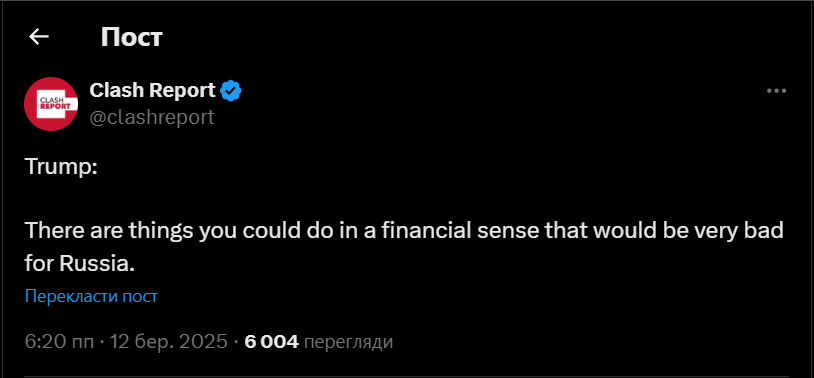Open the 6 004 view count
The width and height of the screenshot is (814, 378).
(271, 342)
